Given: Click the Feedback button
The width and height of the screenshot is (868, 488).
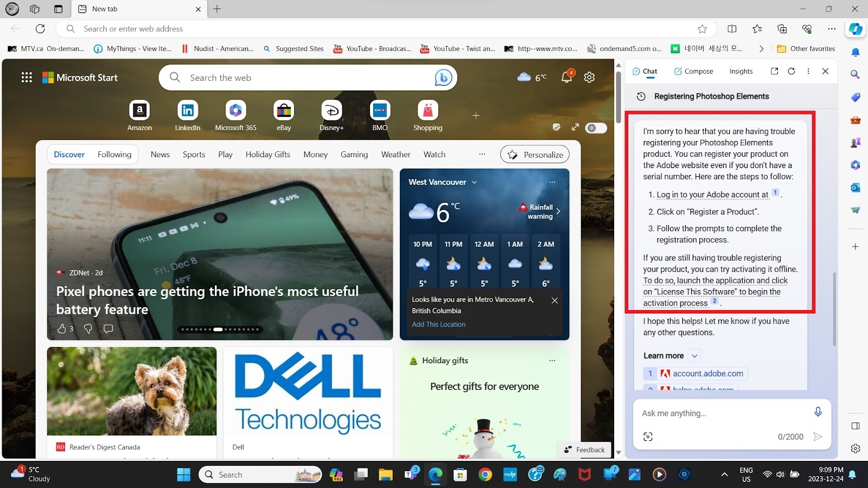Looking at the screenshot, I should coord(584,450).
